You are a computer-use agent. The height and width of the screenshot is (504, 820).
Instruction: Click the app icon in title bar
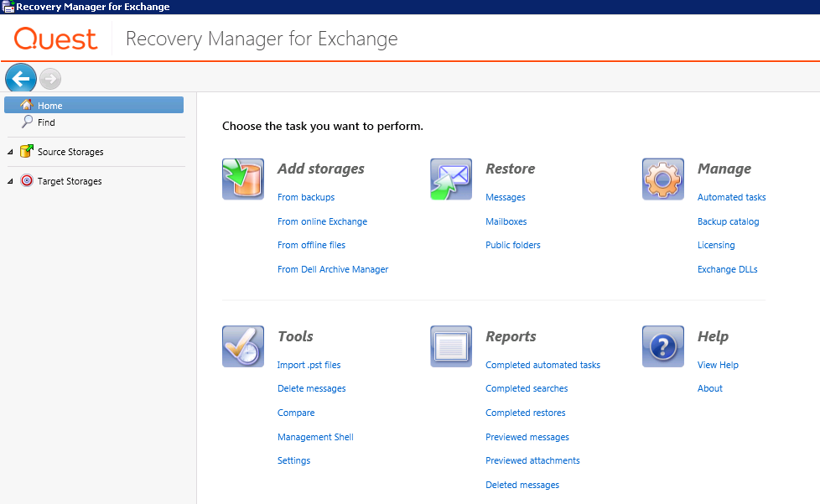click(x=8, y=7)
